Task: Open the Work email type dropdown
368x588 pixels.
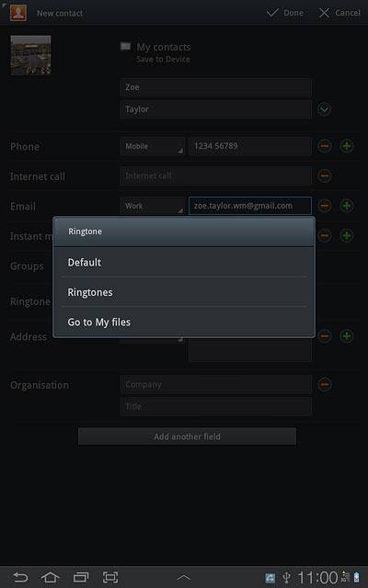Action: coord(152,206)
